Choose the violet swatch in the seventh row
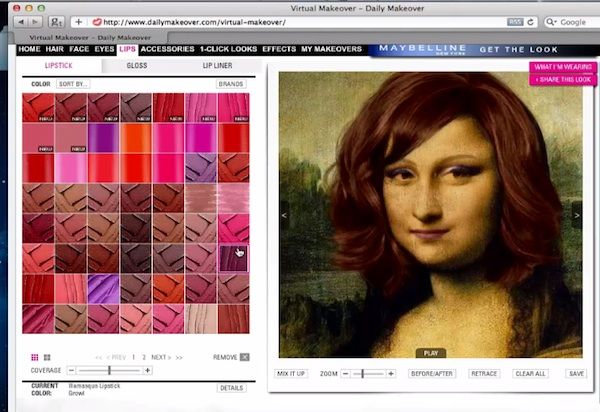600x412 pixels. click(x=103, y=289)
